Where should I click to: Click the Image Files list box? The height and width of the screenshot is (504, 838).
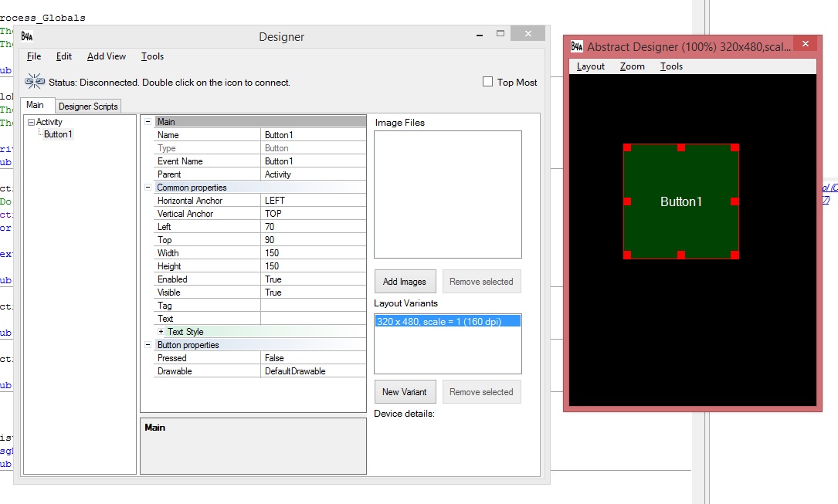(x=448, y=194)
